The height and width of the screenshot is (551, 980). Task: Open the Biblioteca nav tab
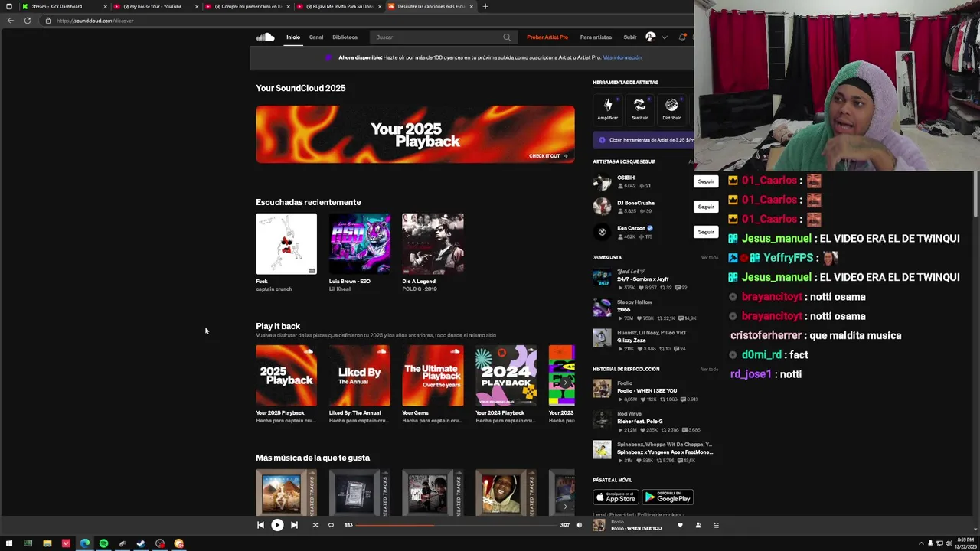click(x=345, y=37)
